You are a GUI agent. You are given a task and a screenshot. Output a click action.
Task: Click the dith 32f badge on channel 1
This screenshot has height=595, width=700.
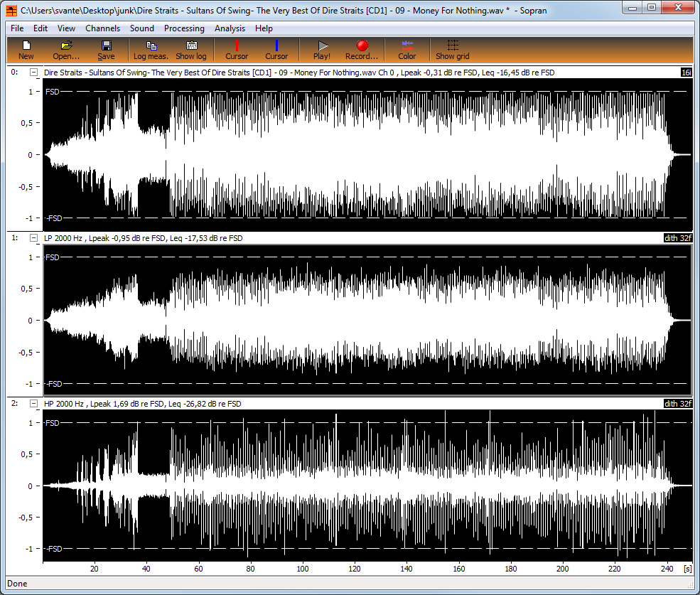[x=678, y=238]
